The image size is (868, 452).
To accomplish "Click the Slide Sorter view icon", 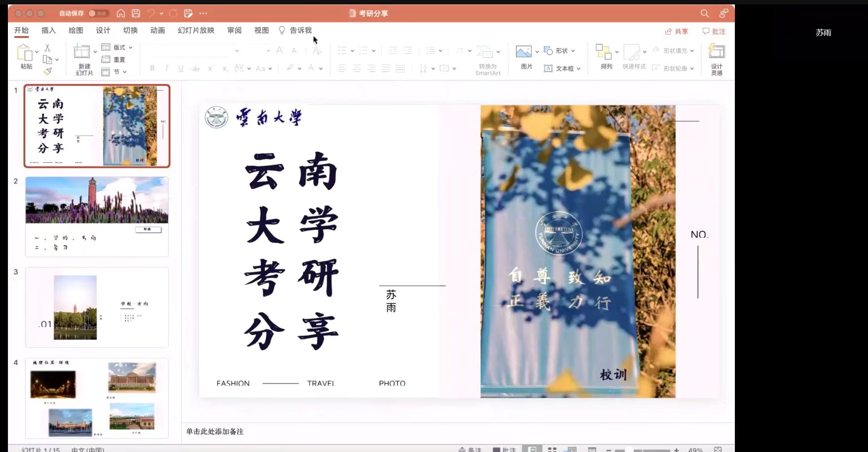I will click(x=552, y=450).
